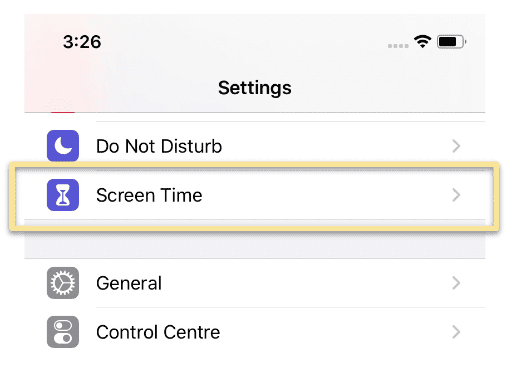The image size is (510, 377).
Task: Open the Screen Time label
Action: coord(149,195)
